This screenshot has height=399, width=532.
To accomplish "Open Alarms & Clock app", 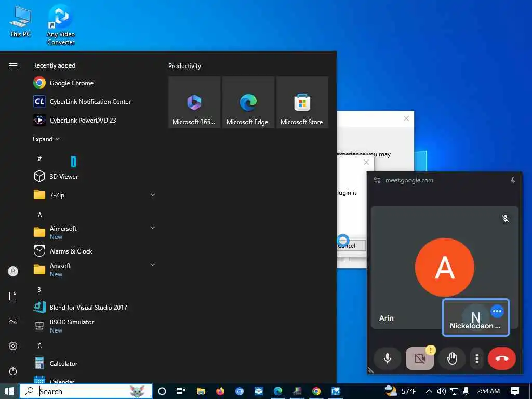I will click(x=95, y=251).
